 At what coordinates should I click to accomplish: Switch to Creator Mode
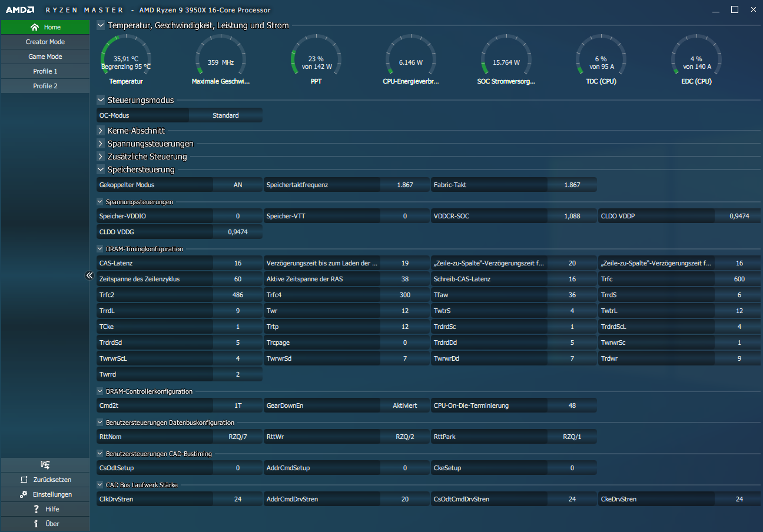point(45,42)
